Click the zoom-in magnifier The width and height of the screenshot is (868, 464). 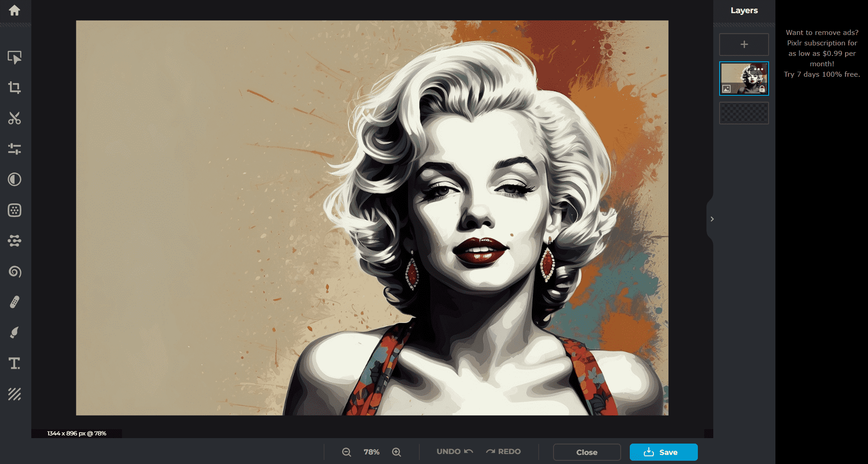396,452
